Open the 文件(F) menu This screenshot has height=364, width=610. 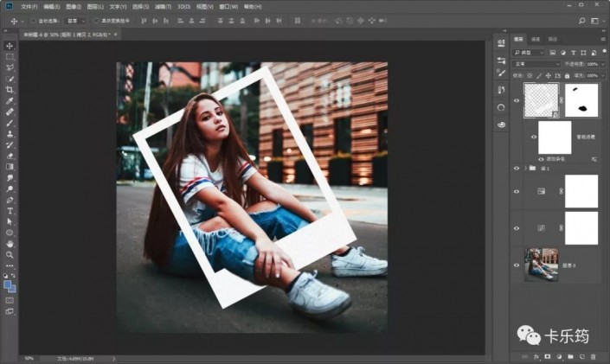click(29, 7)
